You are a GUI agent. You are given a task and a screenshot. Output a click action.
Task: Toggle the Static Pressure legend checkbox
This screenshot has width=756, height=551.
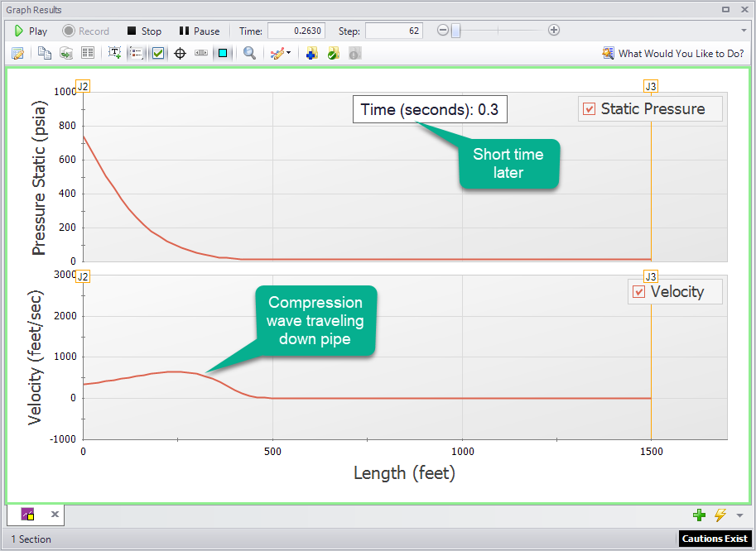coord(589,108)
